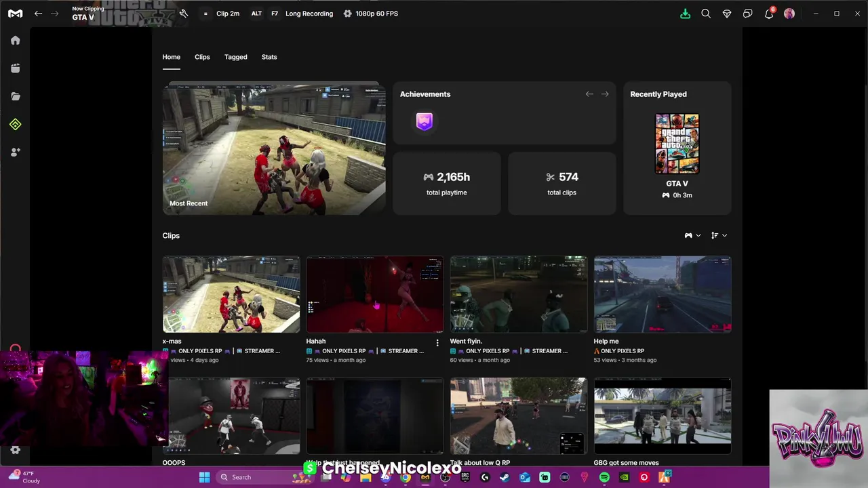This screenshot has width=868, height=488.
Task: Click the 2,165h total playtime card
Action: pos(447,184)
